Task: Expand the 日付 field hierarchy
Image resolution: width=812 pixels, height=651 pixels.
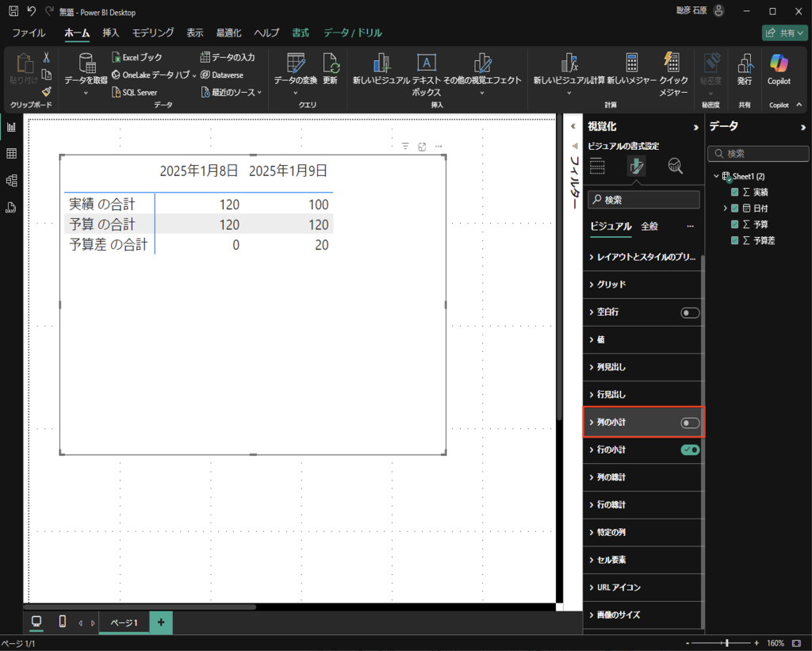Action: tap(725, 209)
